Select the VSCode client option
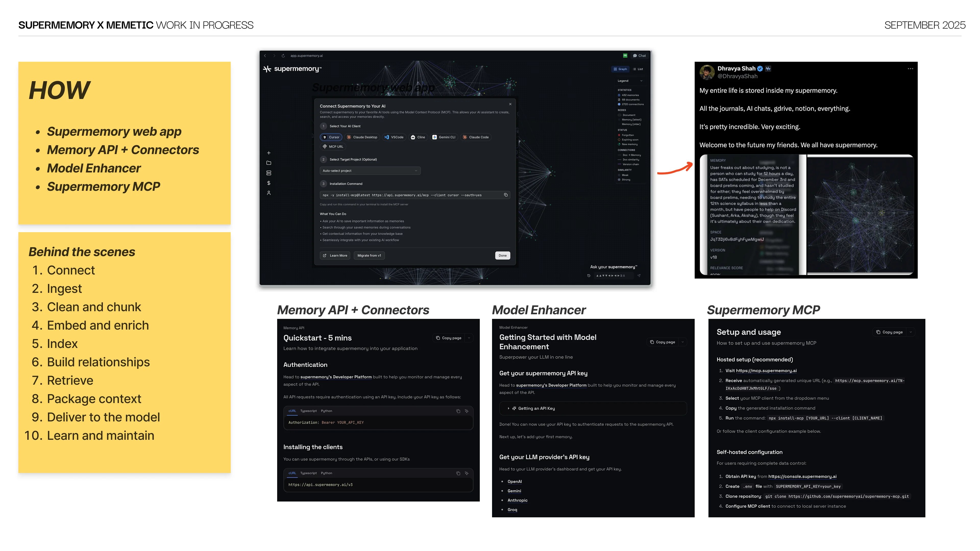 (394, 137)
